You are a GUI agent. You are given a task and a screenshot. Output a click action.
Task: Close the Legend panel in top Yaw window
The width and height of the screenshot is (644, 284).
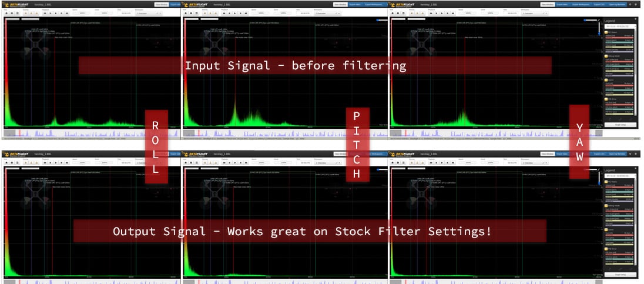click(x=634, y=20)
